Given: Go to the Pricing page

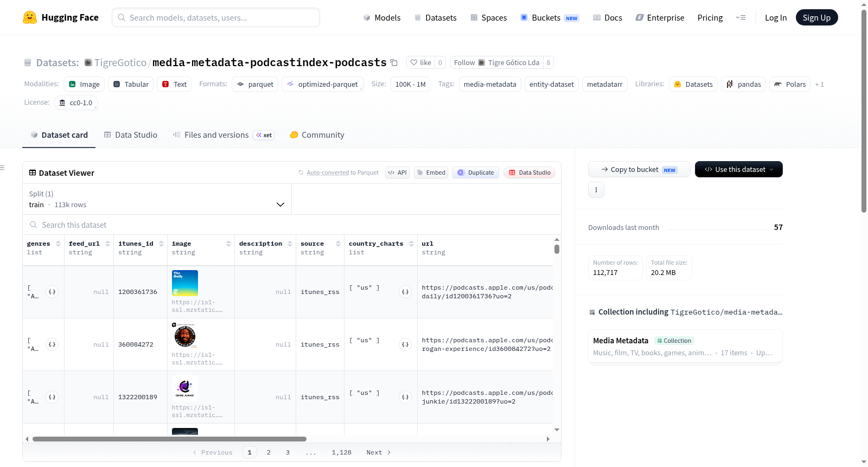Looking at the screenshot, I should coord(710,17).
